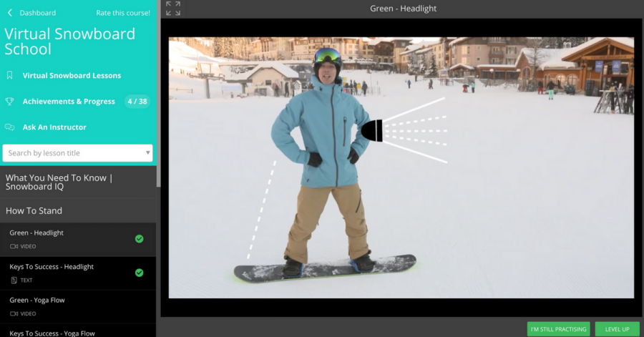644x337 pixels.
Task: Go back using Dashboard arrow icon
Action: pyautogui.click(x=10, y=13)
